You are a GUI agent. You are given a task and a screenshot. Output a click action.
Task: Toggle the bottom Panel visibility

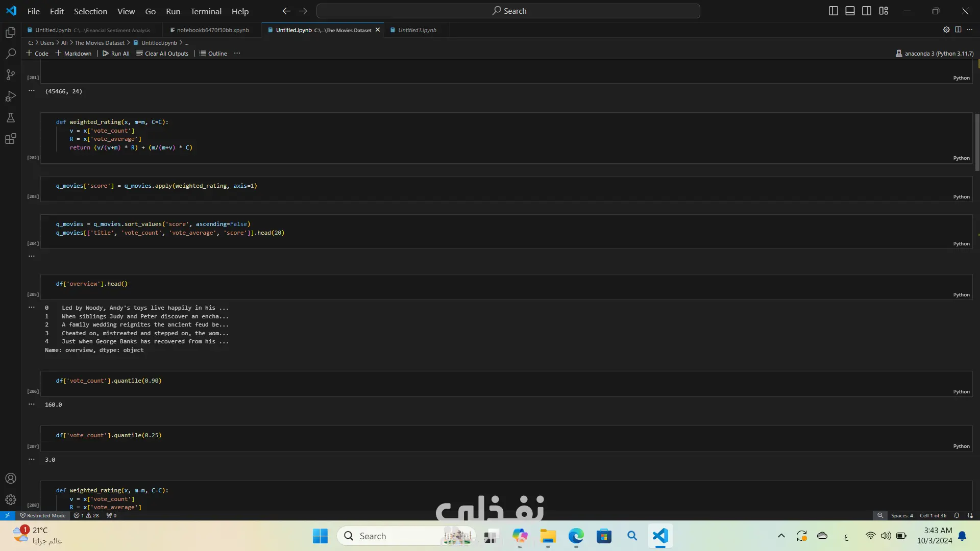[850, 11]
